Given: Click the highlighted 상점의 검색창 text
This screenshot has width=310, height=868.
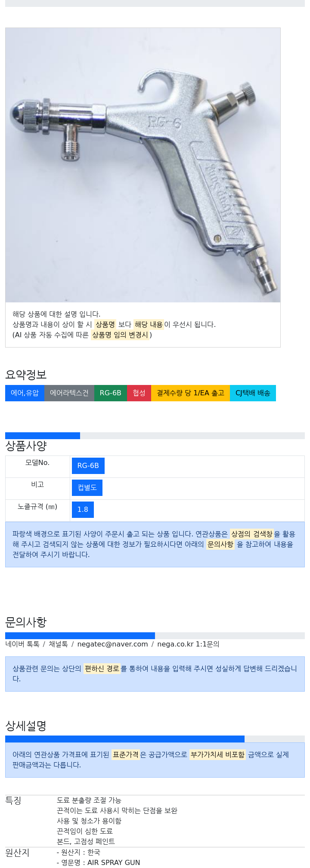Looking at the screenshot, I should click(252, 534).
